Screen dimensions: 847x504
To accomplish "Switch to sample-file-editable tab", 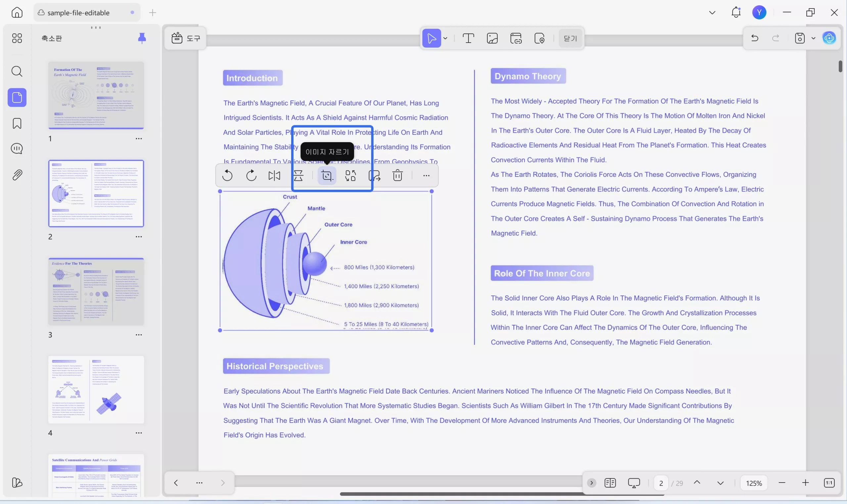I will click(x=78, y=13).
